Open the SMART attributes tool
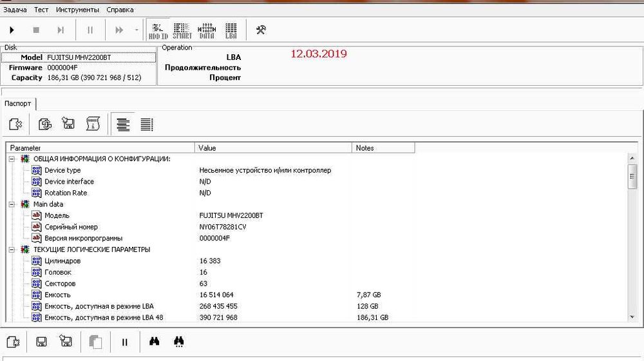Viewport: 644px width, 361px height. click(x=182, y=31)
